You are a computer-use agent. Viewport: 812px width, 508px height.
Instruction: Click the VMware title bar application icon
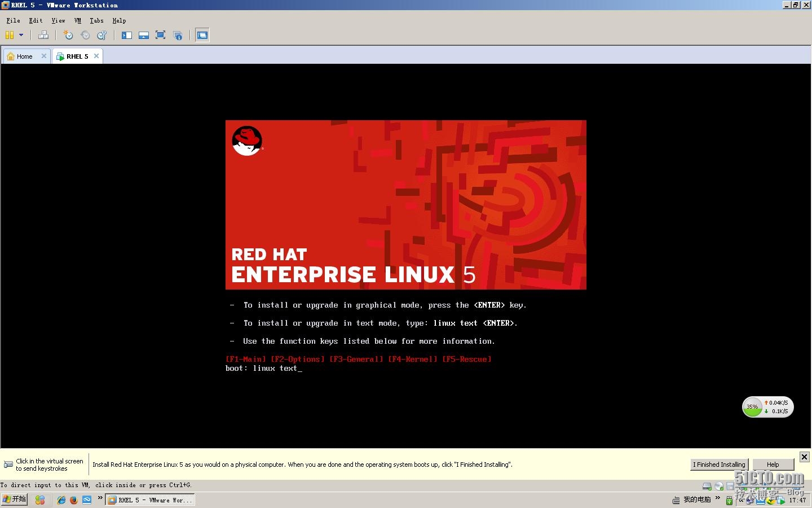pyautogui.click(x=6, y=5)
